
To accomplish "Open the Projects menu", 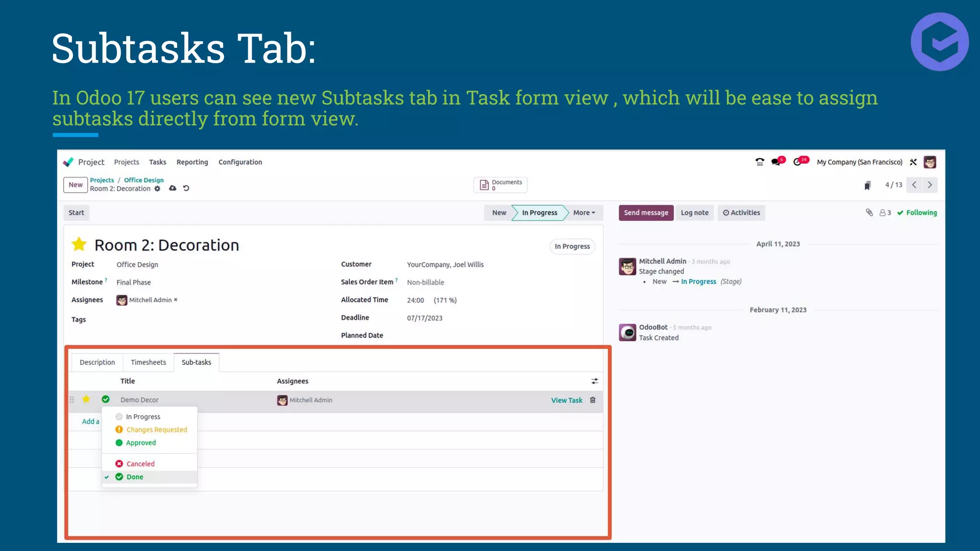I will (126, 162).
